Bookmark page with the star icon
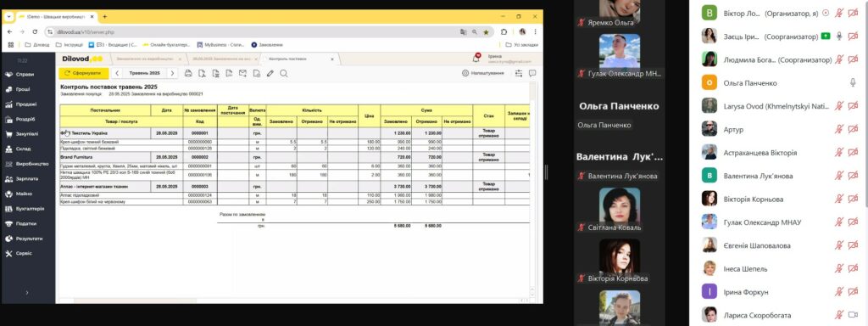Viewport: 868px width, 326px height. (x=486, y=32)
